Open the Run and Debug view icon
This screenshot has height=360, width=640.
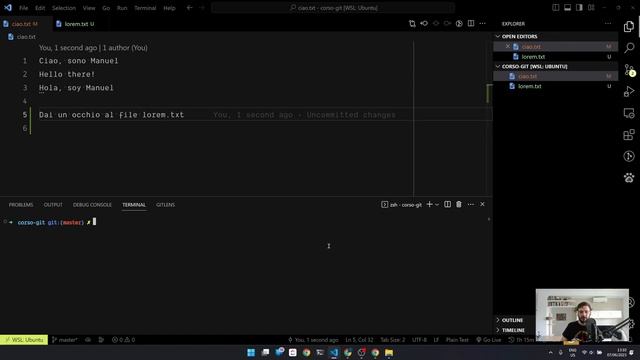pyautogui.click(x=629, y=91)
